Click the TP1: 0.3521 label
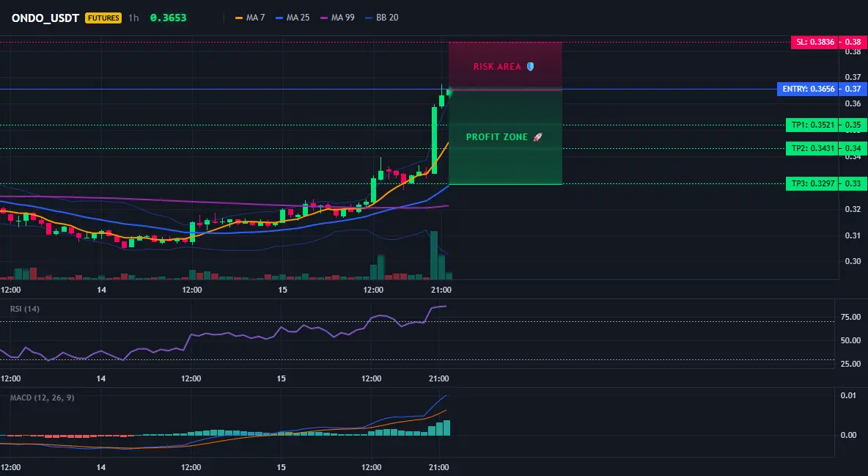Screen dimensions: 868x476 812,125
